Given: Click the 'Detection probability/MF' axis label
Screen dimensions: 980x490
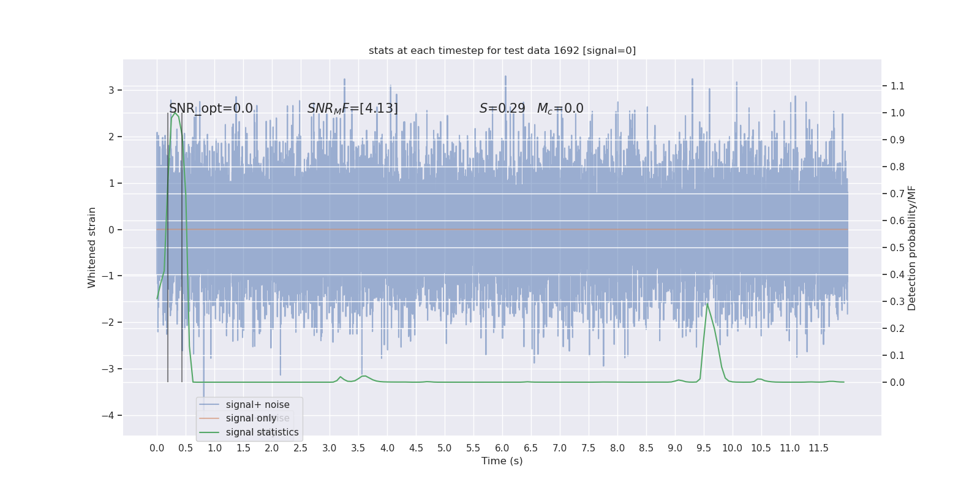Looking at the screenshot, I should [912, 248].
